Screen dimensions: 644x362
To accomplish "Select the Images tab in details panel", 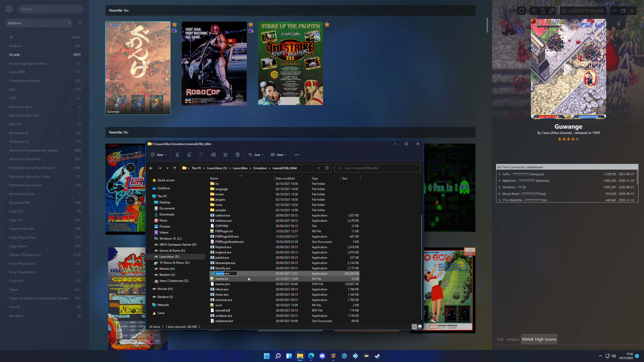I will pyautogui.click(x=513, y=339).
